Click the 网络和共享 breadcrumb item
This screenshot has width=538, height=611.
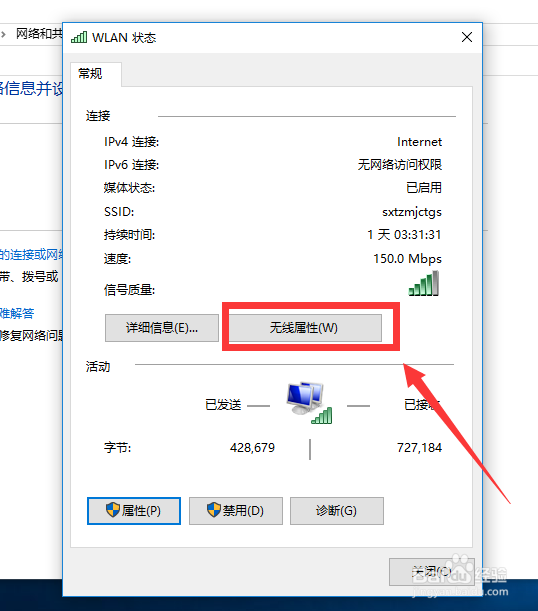pyautogui.click(x=39, y=34)
